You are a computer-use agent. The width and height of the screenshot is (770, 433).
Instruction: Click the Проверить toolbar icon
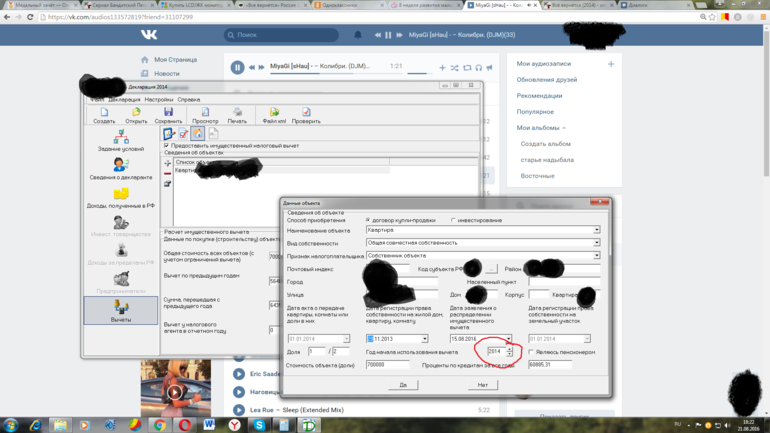[x=306, y=113]
